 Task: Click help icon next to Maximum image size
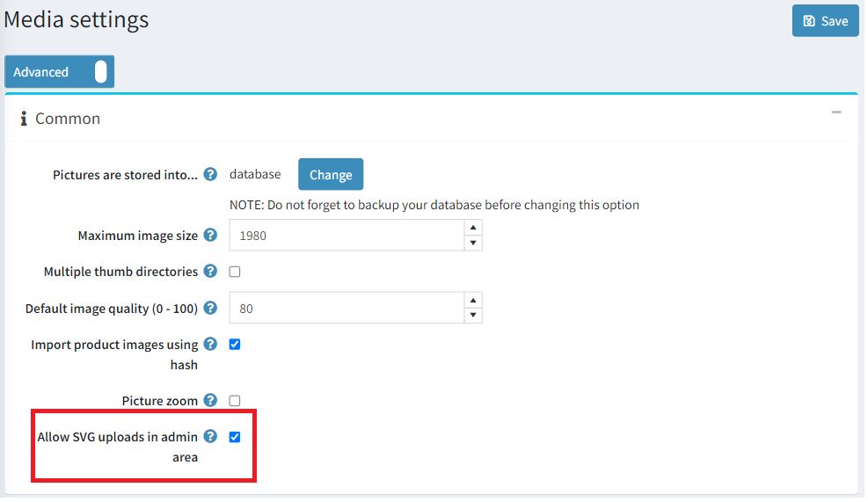[210, 235]
